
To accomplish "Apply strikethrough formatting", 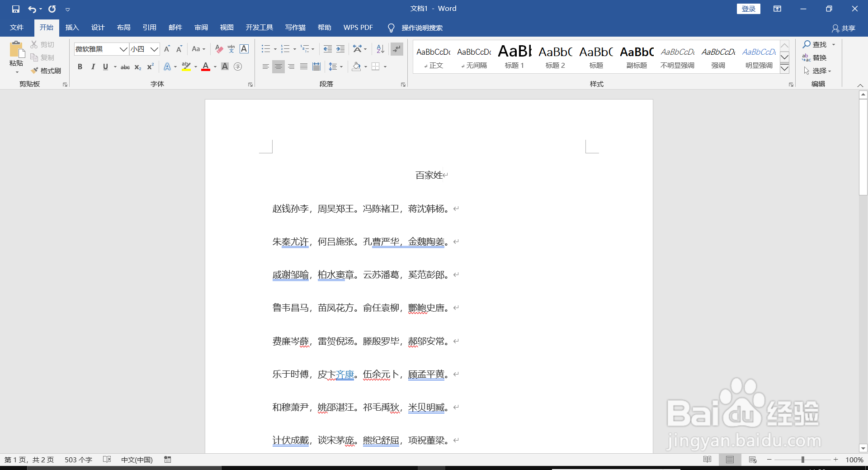I will click(x=125, y=67).
